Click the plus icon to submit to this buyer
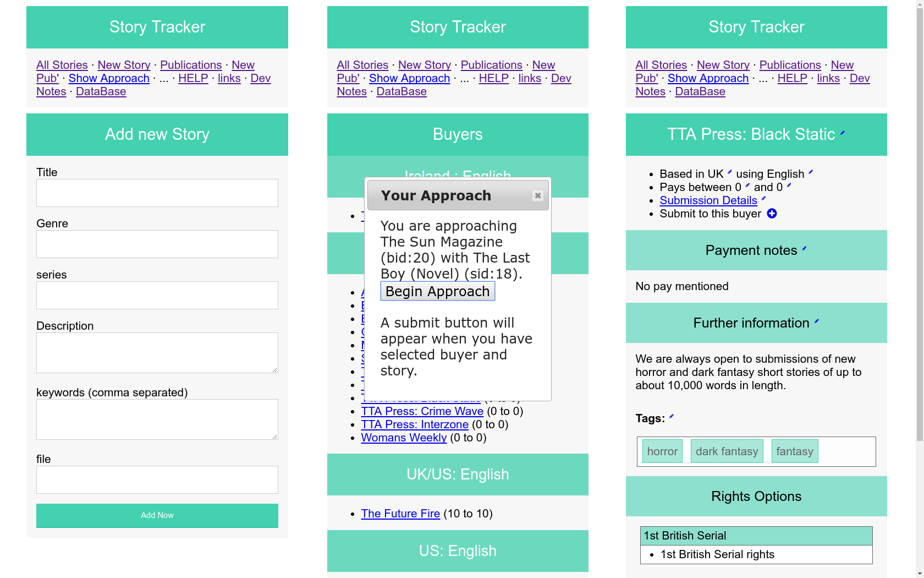 pyautogui.click(x=772, y=214)
